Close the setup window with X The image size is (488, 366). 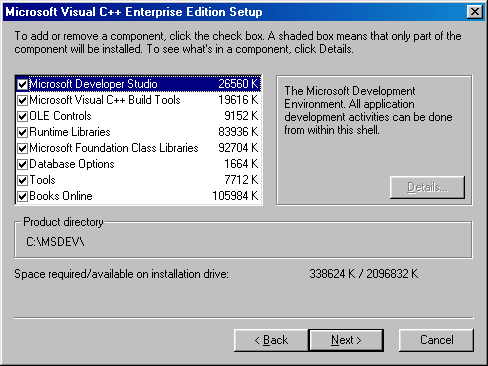point(475,12)
